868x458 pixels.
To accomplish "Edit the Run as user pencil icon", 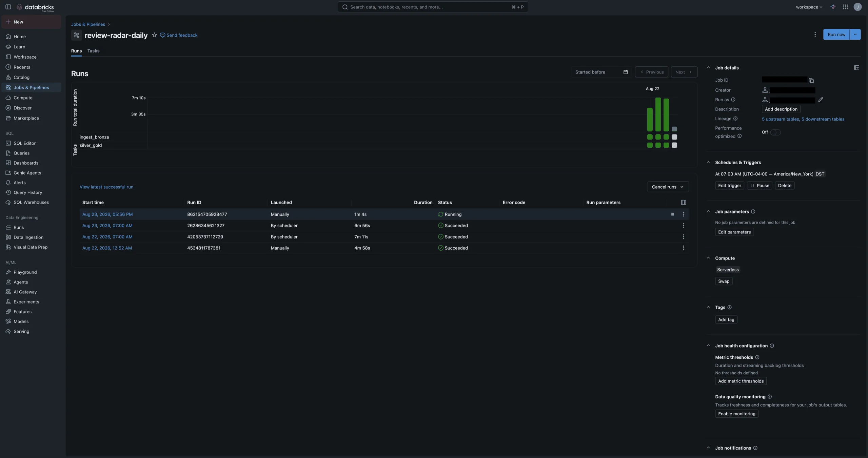I will (x=821, y=100).
